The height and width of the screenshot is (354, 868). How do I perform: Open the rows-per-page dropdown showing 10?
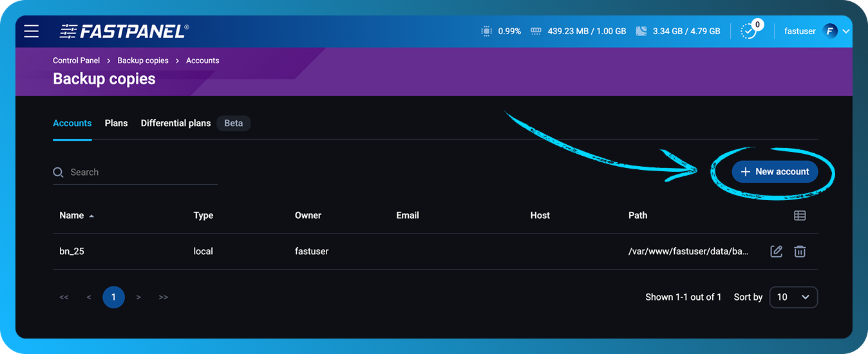coord(793,297)
